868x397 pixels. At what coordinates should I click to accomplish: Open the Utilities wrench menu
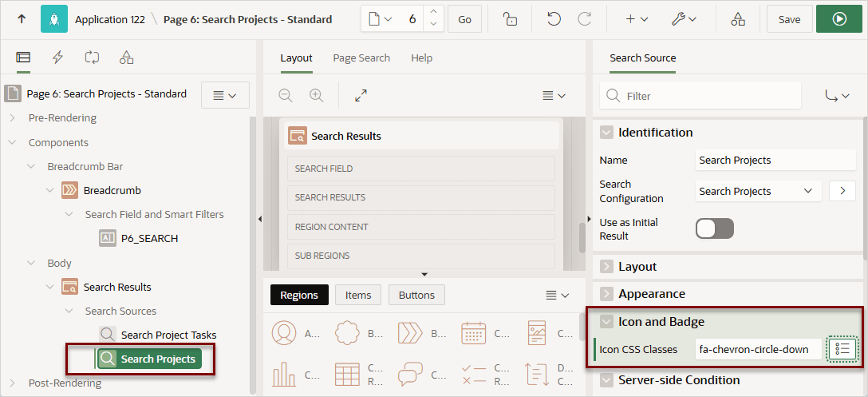[684, 19]
